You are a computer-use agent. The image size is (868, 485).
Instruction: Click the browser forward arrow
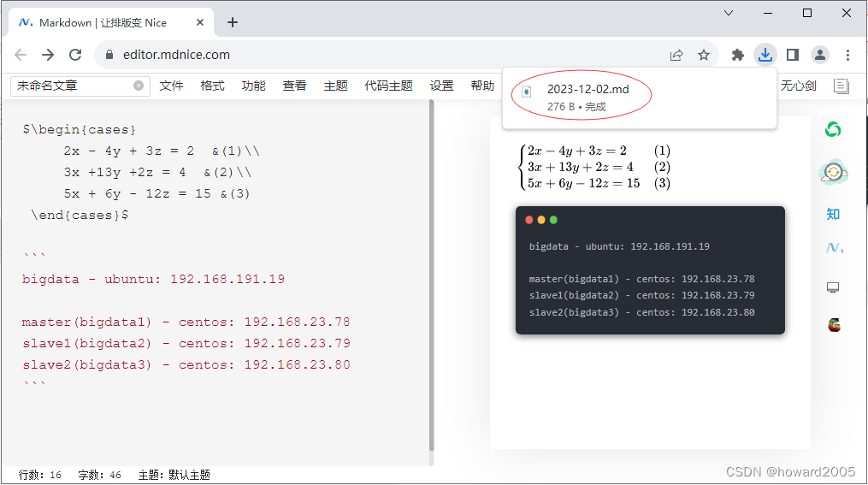pos(48,55)
